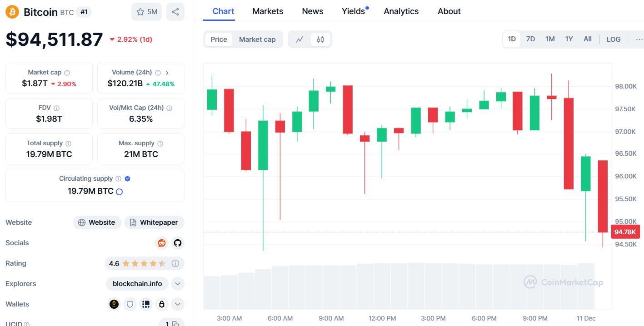Viewport: 644px width, 326px height.
Task: Switch to line chart view icon
Action: [300, 40]
